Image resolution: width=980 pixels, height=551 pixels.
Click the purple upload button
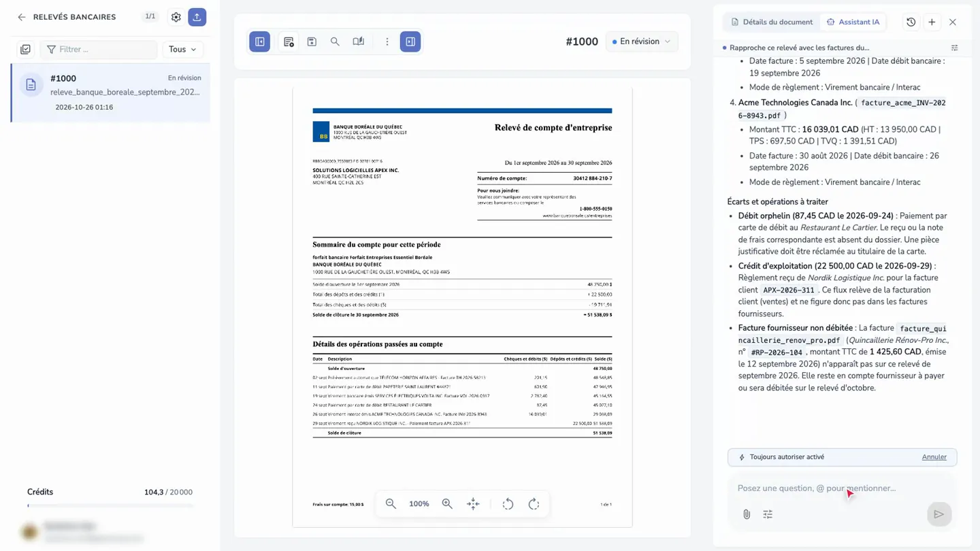197,17
